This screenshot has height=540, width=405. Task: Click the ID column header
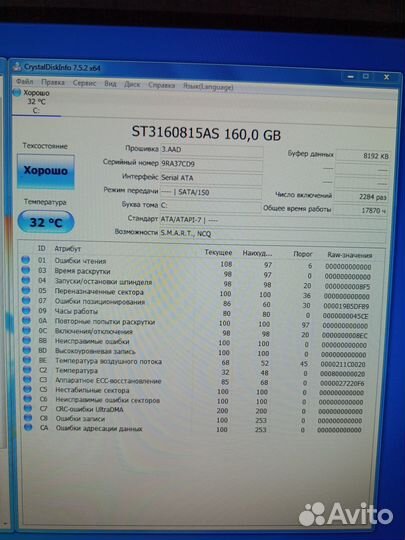(42, 248)
